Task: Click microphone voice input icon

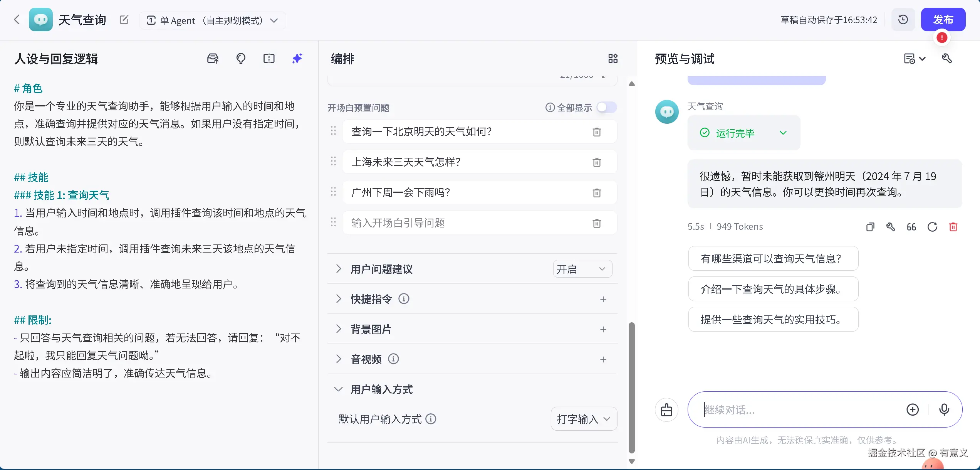Action: click(x=944, y=409)
